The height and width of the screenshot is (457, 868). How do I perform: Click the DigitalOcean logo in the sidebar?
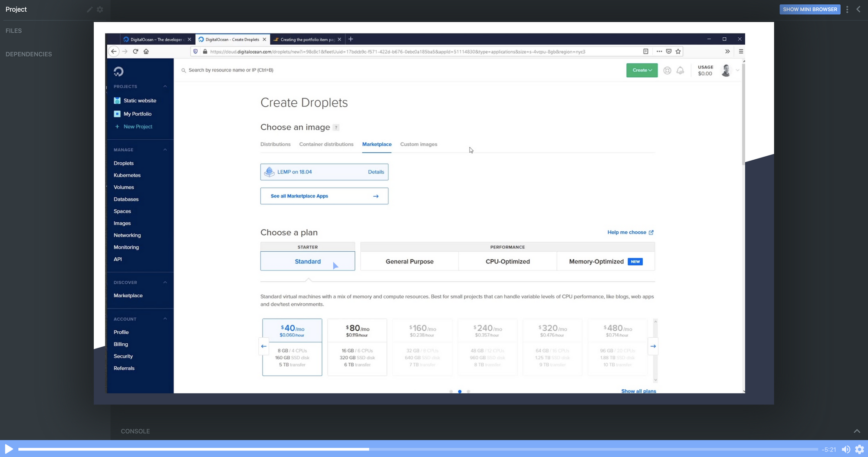pos(118,71)
